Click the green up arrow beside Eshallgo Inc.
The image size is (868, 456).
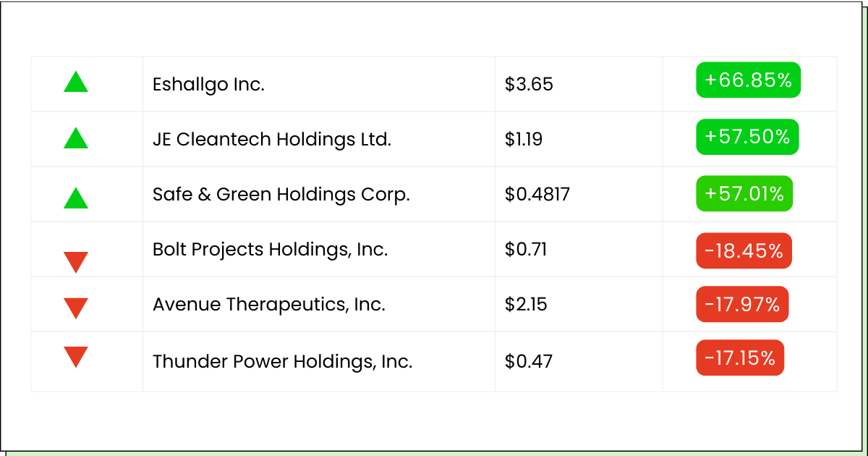pos(76,82)
